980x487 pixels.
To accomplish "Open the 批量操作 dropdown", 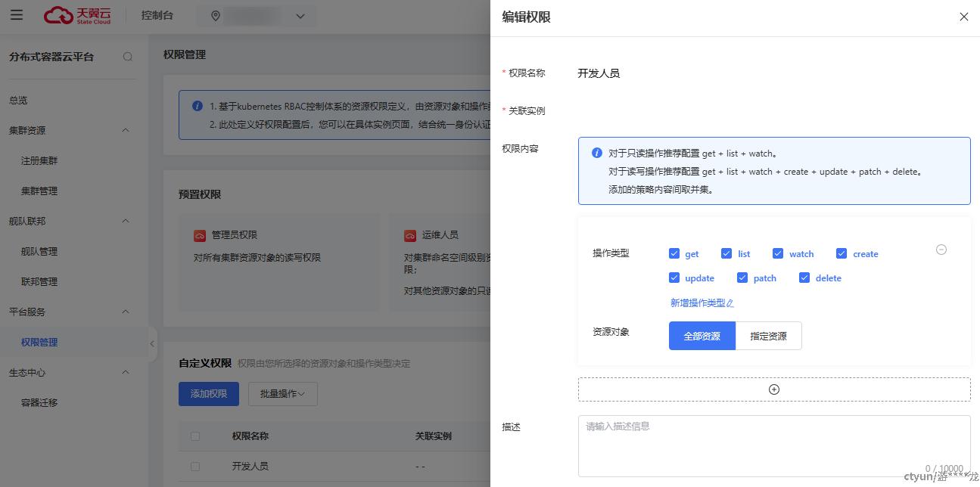I will point(282,394).
